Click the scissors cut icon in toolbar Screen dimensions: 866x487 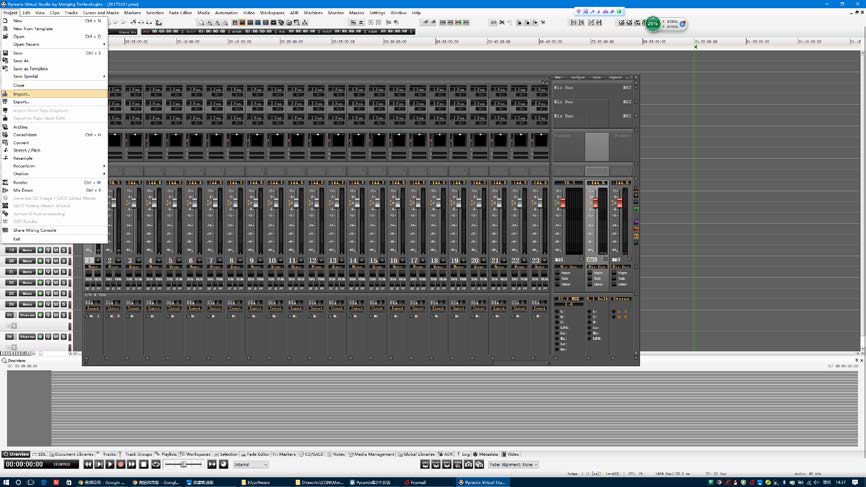(501, 23)
